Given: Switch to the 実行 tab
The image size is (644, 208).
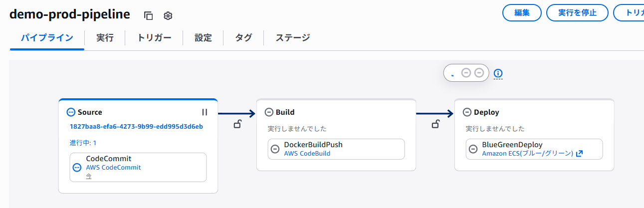Looking at the screenshot, I should (x=105, y=38).
